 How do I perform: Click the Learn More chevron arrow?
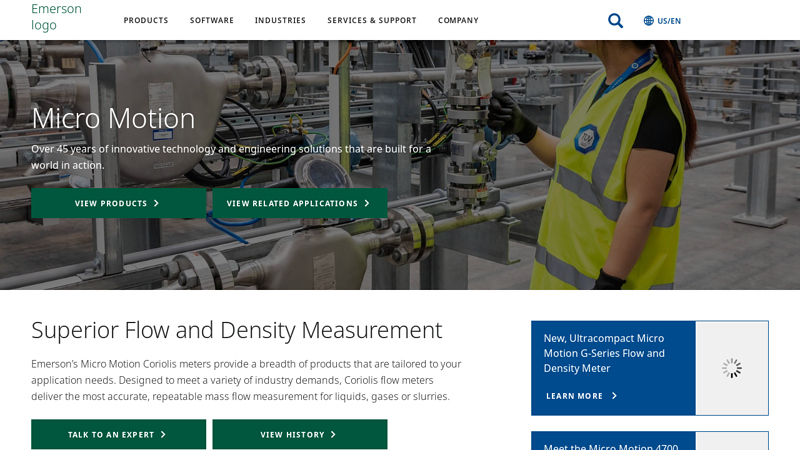pyautogui.click(x=614, y=396)
